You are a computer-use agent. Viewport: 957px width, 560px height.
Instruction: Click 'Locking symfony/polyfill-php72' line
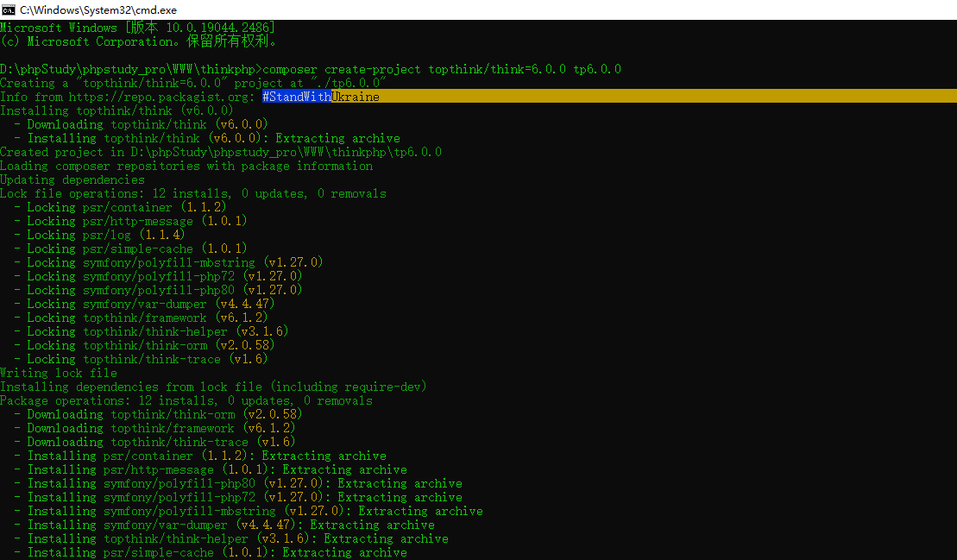pos(158,276)
